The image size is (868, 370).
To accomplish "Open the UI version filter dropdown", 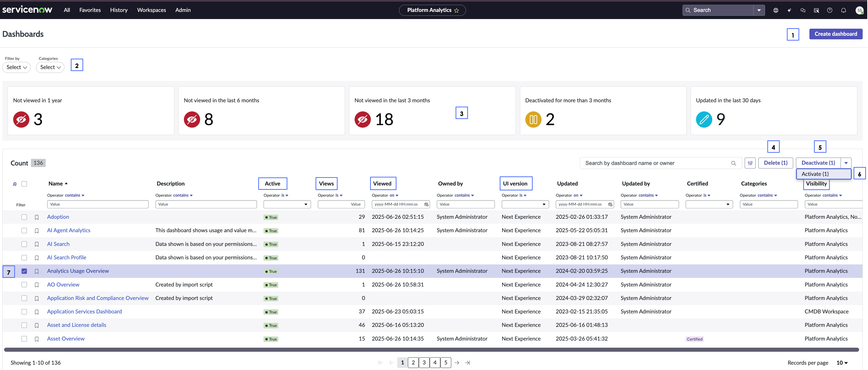I will pyautogui.click(x=525, y=205).
